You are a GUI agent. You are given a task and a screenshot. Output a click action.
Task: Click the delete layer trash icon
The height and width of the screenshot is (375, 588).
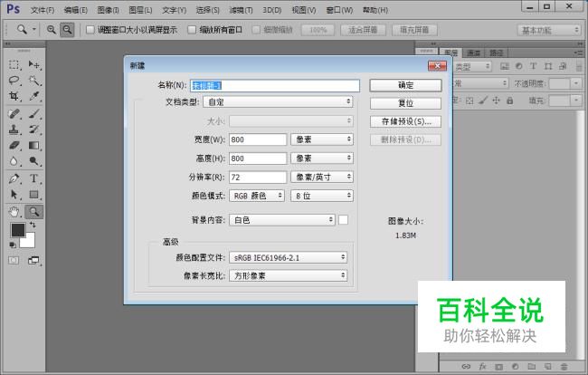click(x=564, y=366)
